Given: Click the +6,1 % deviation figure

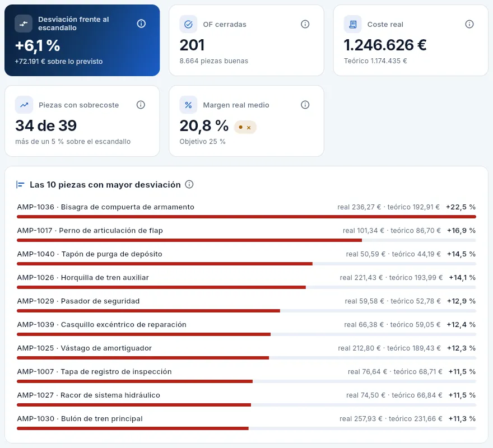Looking at the screenshot, I should [38, 45].
